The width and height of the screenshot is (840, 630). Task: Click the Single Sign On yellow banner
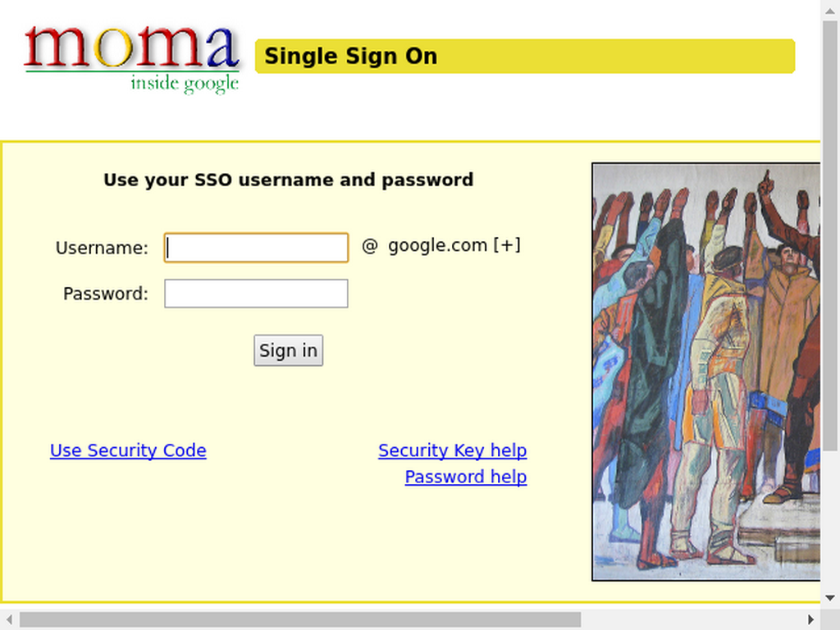pos(525,57)
